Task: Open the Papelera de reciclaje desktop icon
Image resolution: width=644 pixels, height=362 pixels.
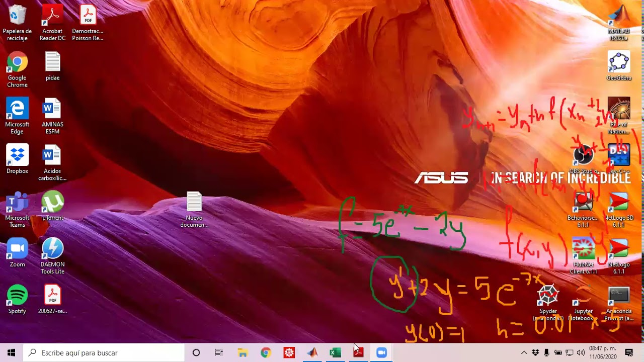Action: (x=17, y=23)
